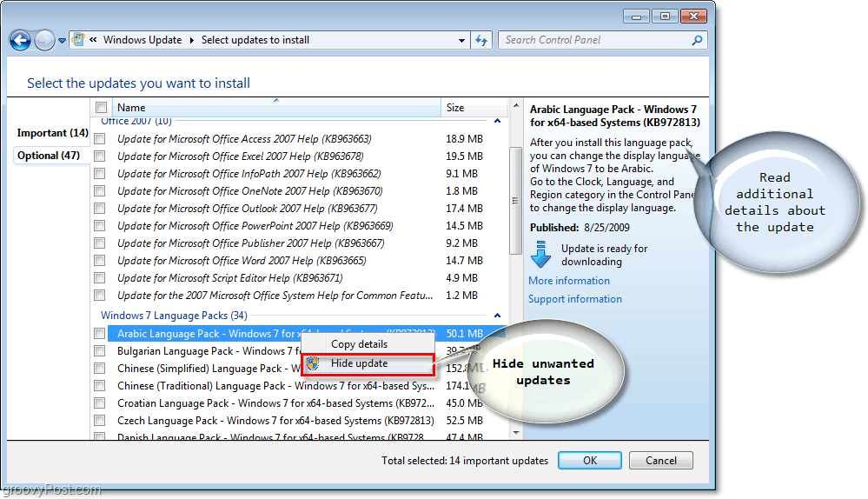The image size is (868, 499).
Task: Choose Hide update from context menu
Action: tap(368, 363)
